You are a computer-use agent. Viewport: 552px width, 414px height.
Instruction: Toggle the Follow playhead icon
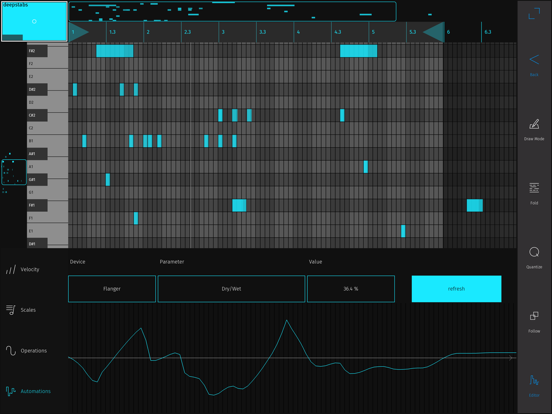(534, 316)
